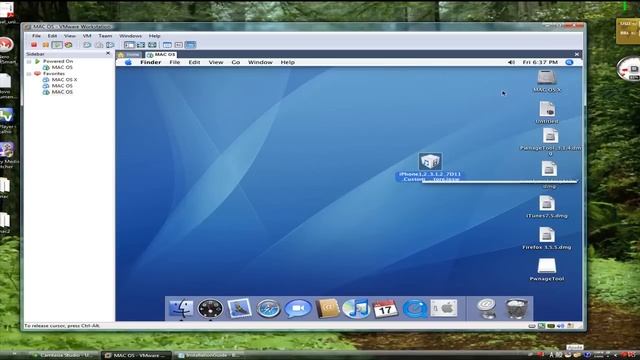Open the Apple menu
The image size is (640, 360).
(x=128, y=62)
